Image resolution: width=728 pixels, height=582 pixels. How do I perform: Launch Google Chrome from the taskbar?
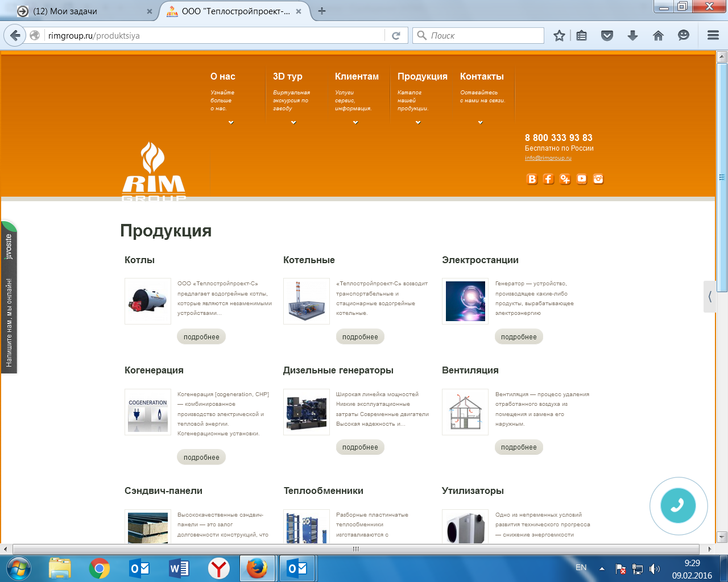point(100,568)
